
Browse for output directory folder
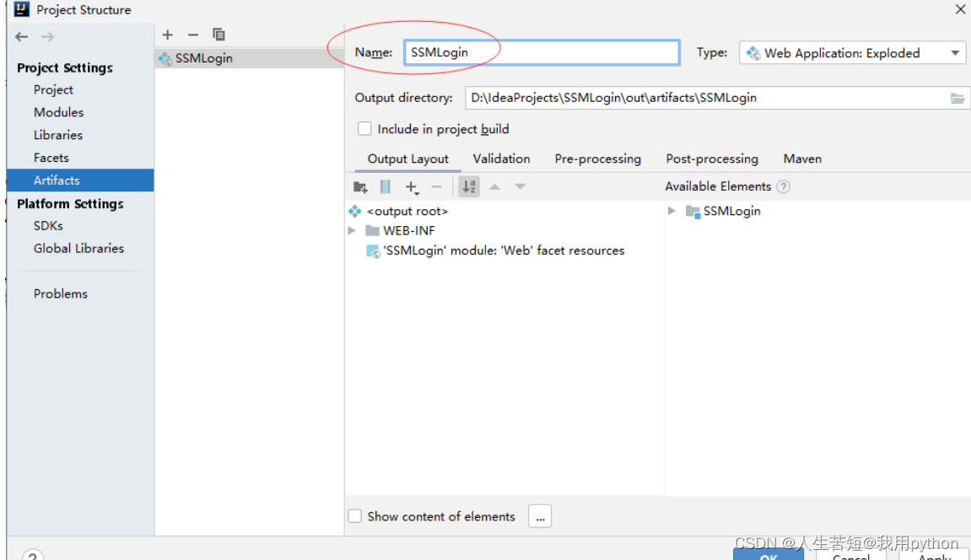(958, 99)
